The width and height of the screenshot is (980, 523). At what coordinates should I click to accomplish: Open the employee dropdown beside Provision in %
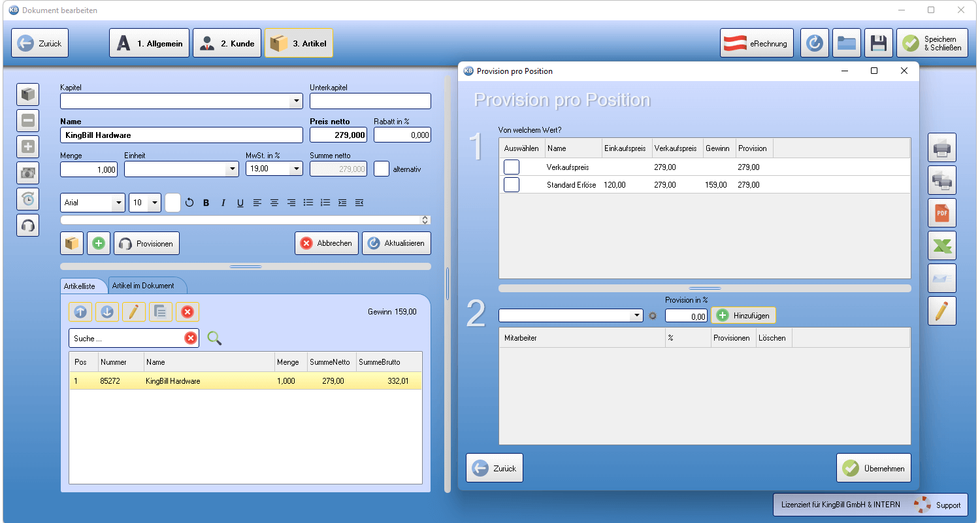point(638,316)
